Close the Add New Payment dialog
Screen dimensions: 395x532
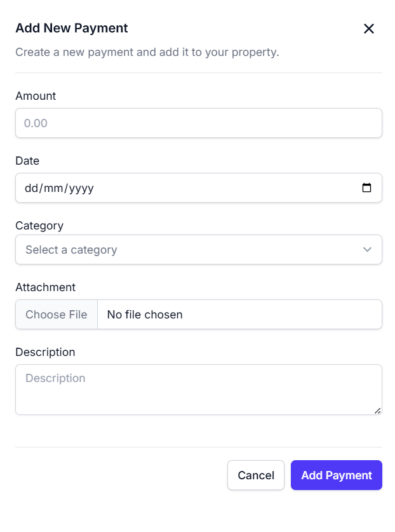click(369, 29)
